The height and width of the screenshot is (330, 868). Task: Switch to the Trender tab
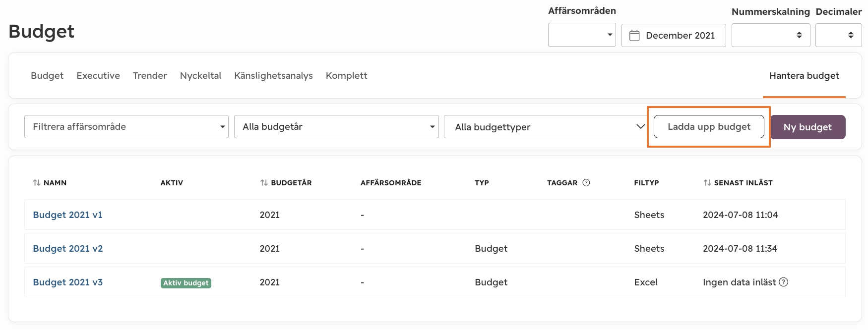150,76
